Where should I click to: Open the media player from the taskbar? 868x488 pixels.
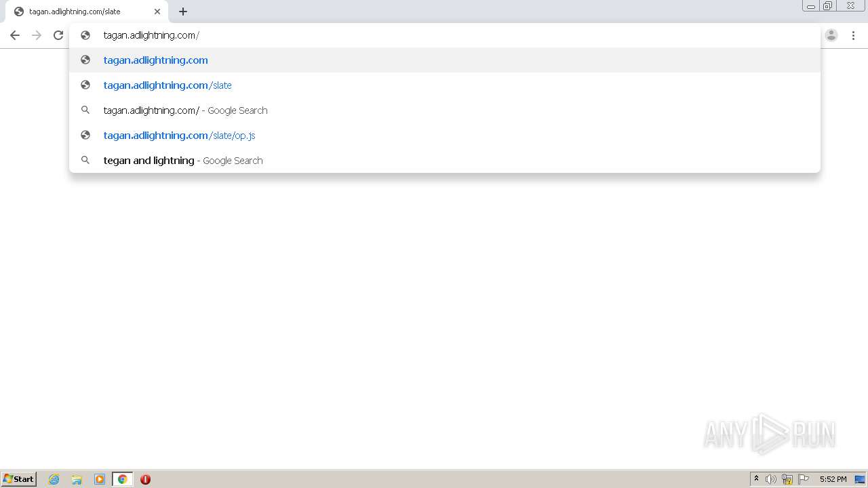[x=100, y=479]
